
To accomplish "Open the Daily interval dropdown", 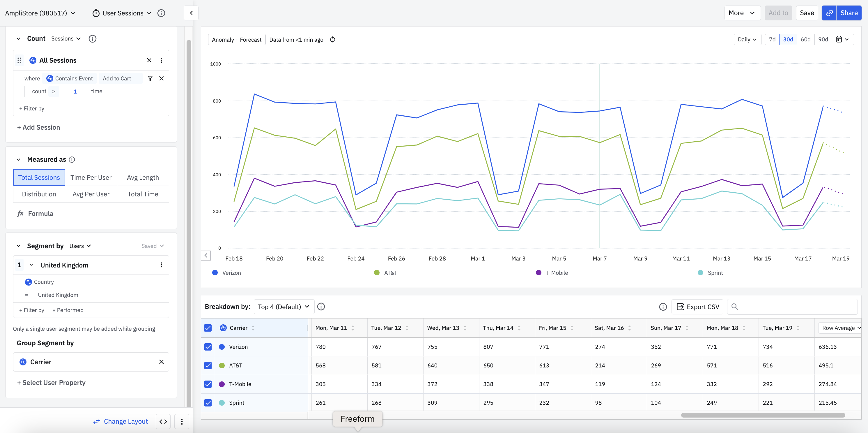I will coord(747,39).
